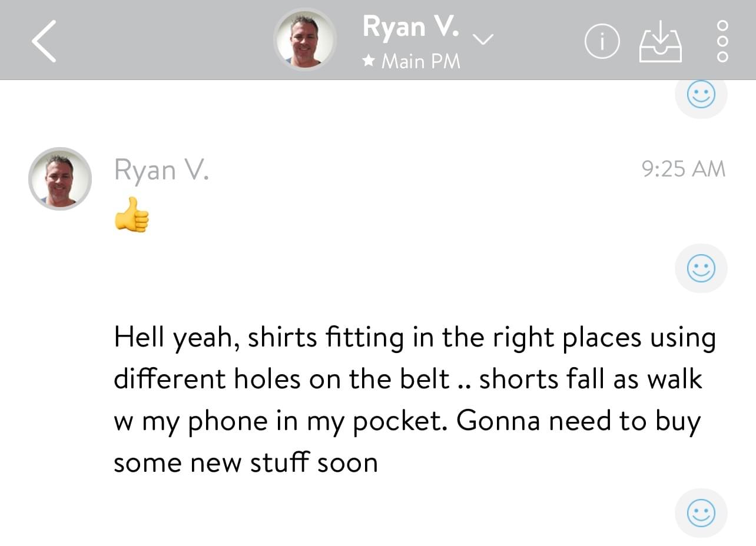Click the avatar beside the 9:25 AM message

point(60,178)
